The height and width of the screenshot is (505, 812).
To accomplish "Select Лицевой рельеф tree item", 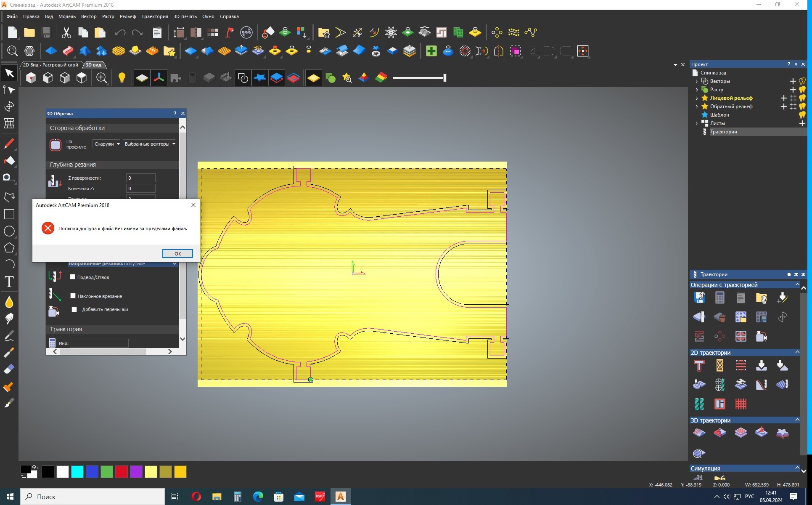I will point(731,98).
